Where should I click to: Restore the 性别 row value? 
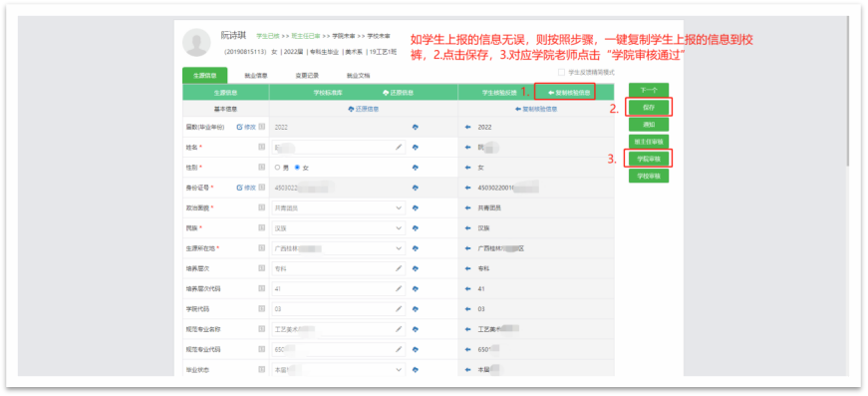(x=416, y=168)
